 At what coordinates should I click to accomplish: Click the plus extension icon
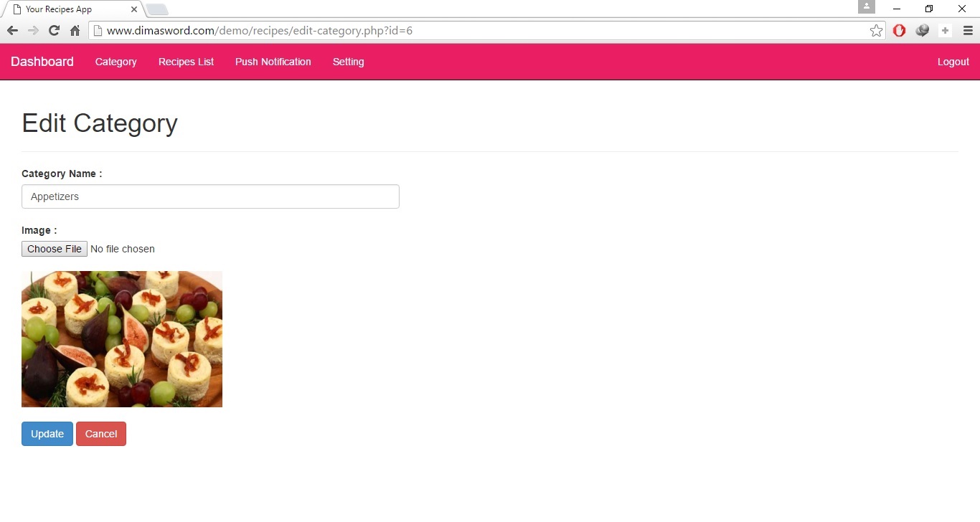click(x=945, y=31)
